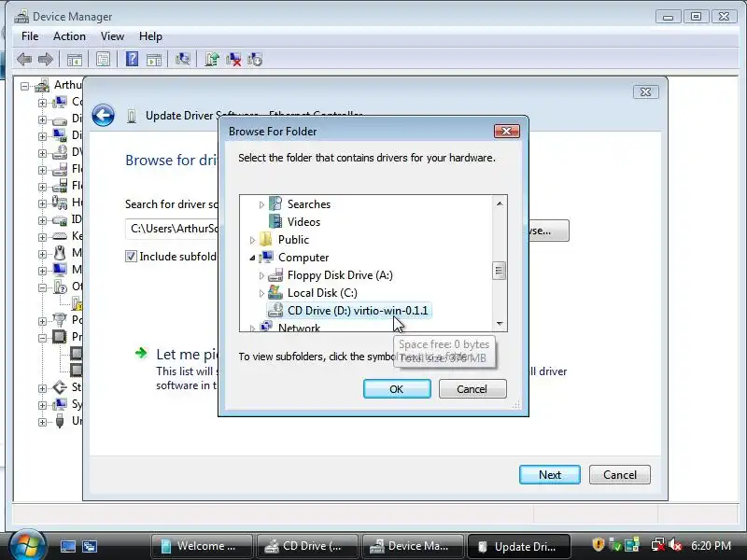
Task: Click the partly hidden Browse... button
Action: 548,231
